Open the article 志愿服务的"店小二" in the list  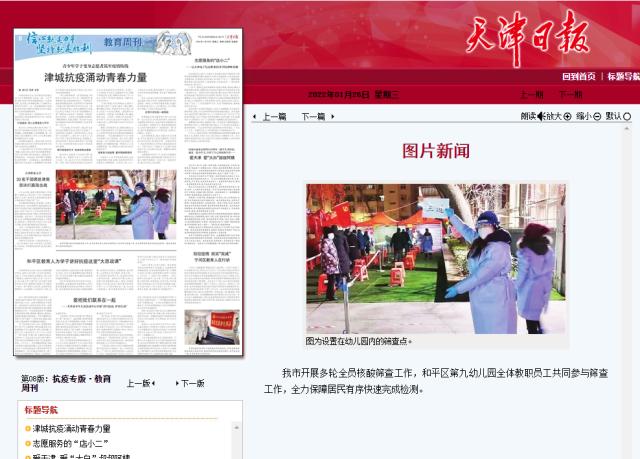pyautogui.click(x=70, y=443)
